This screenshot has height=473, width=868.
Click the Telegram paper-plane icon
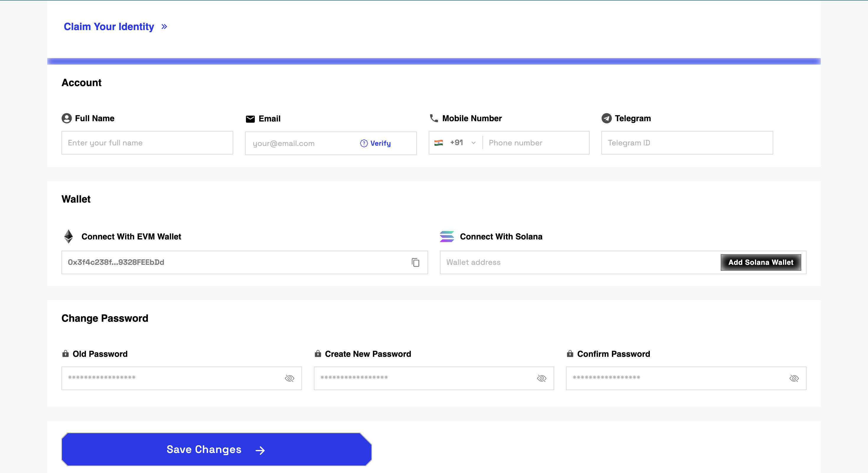(x=606, y=119)
